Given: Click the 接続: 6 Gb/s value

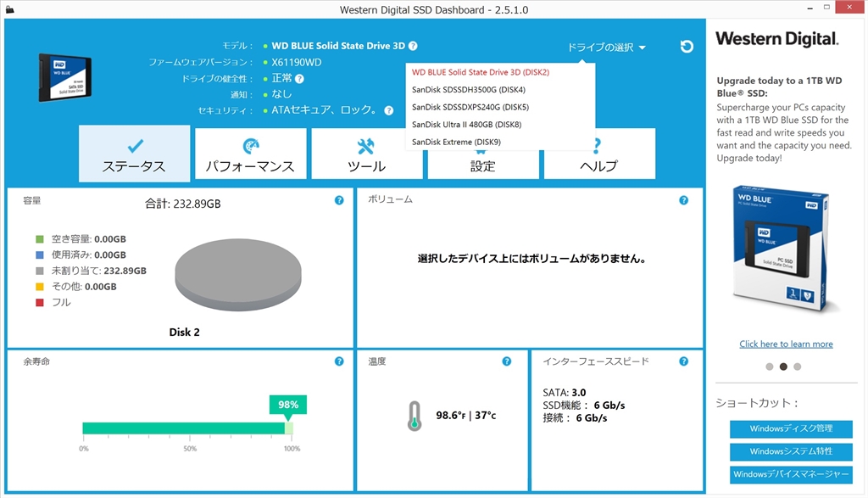Looking at the screenshot, I should (575, 417).
